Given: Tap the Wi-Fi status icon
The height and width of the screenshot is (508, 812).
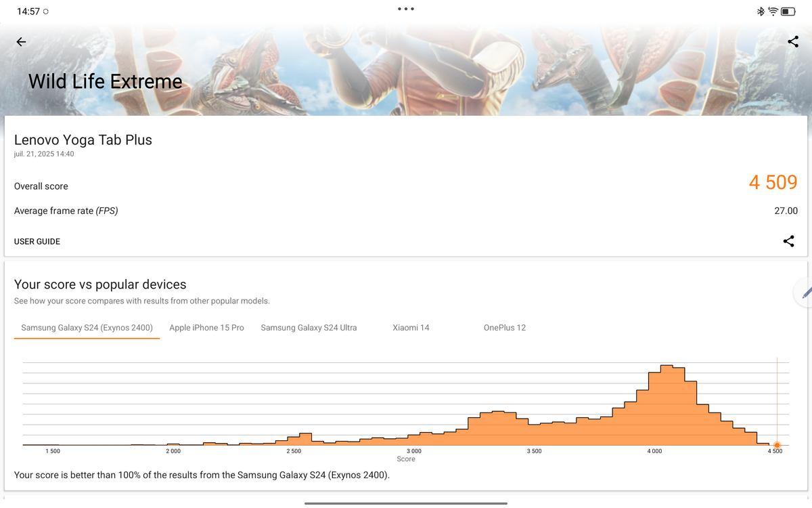Looking at the screenshot, I should (773, 12).
